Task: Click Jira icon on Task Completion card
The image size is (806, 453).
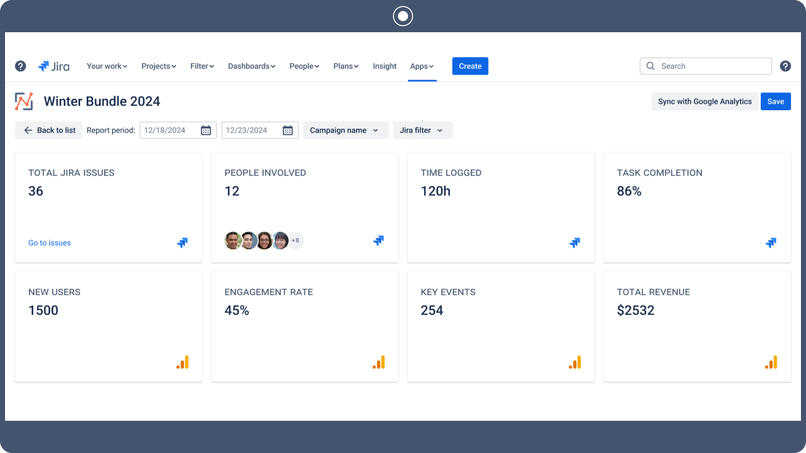Action: pyautogui.click(x=771, y=242)
